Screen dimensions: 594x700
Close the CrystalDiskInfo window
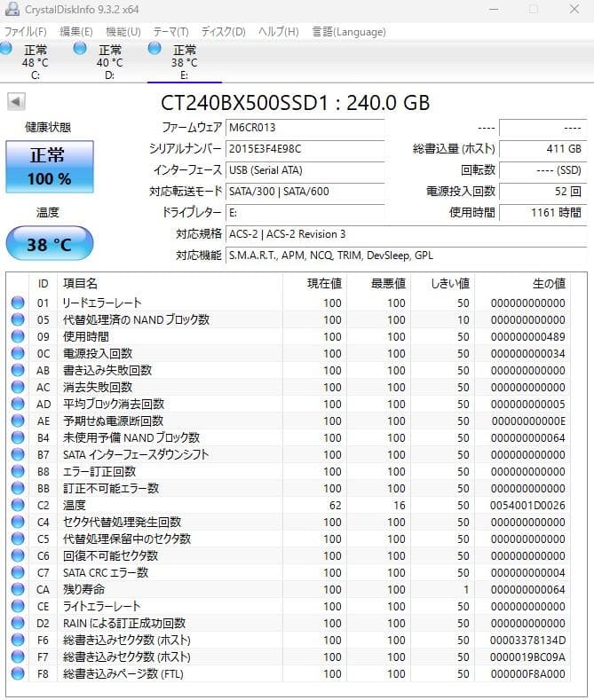tap(574, 10)
